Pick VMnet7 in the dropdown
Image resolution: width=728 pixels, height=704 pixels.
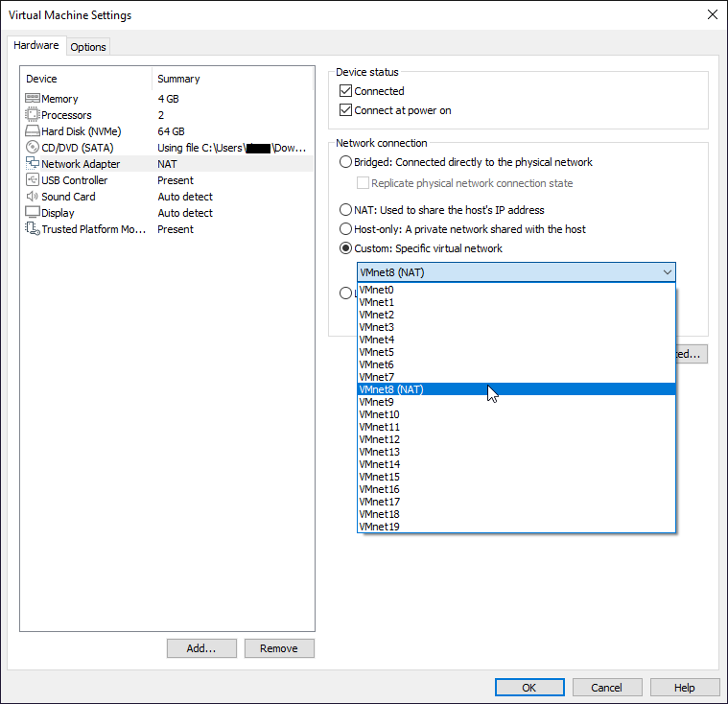pyautogui.click(x=516, y=377)
